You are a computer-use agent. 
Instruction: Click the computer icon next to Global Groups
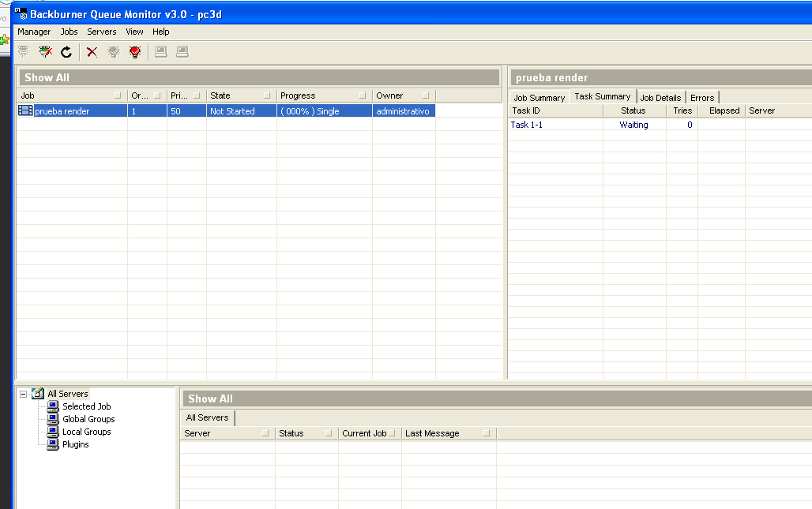coord(53,419)
